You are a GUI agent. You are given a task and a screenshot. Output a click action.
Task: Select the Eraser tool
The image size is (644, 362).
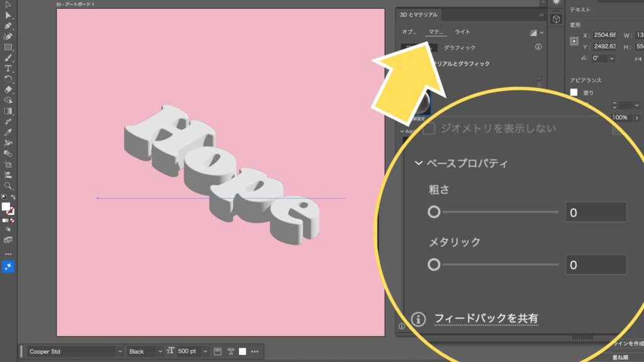pyautogui.click(x=8, y=89)
